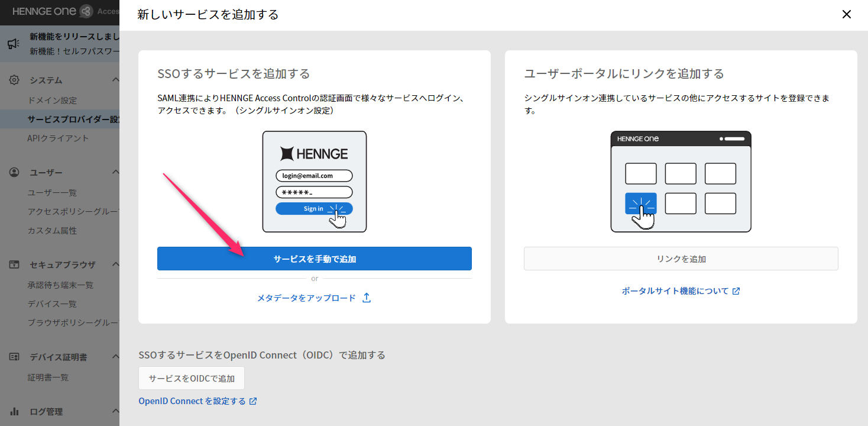Click the セキュアブラウザ browser icon in sidebar
This screenshot has height=426, width=868.
[x=14, y=264]
